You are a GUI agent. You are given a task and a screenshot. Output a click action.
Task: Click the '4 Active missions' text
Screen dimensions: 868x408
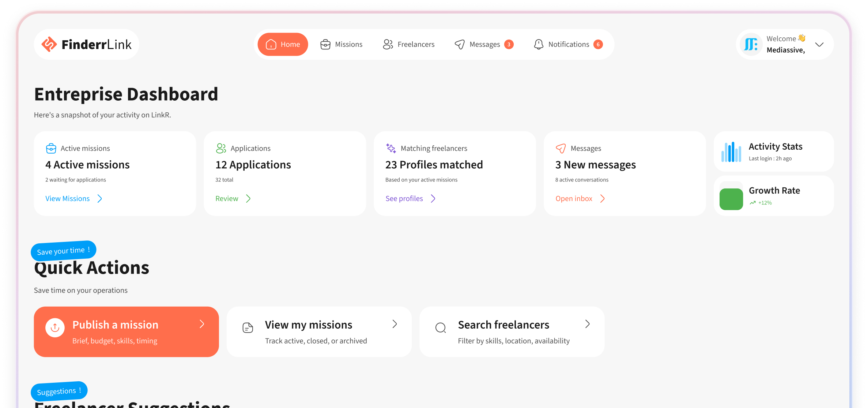pyautogui.click(x=87, y=165)
